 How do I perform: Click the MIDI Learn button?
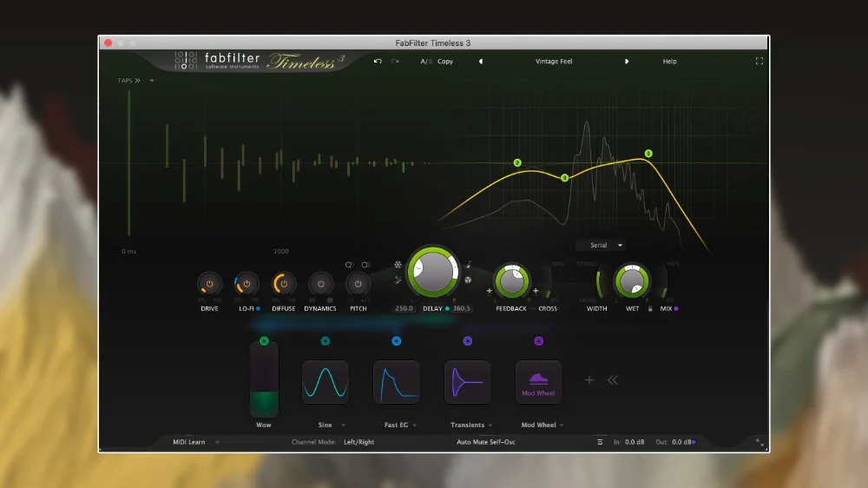pyautogui.click(x=188, y=442)
